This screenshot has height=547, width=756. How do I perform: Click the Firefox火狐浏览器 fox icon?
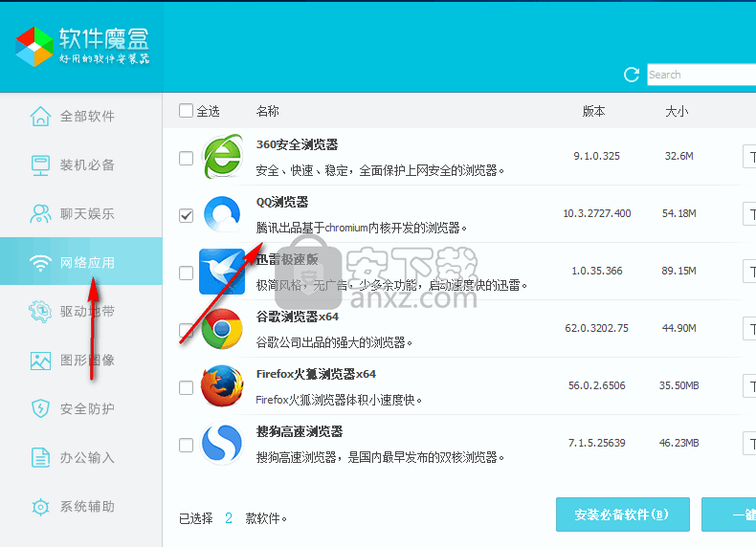click(x=222, y=386)
